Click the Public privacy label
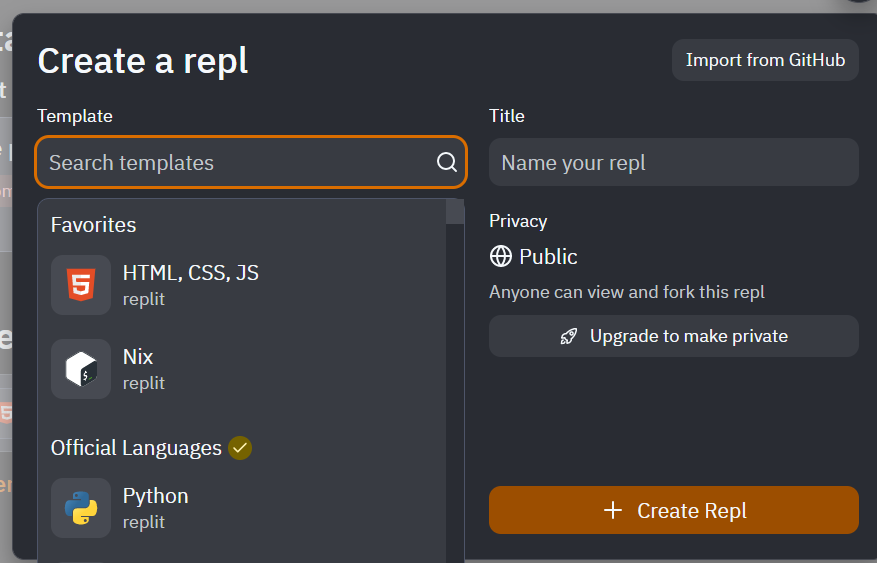 coord(548,257)
